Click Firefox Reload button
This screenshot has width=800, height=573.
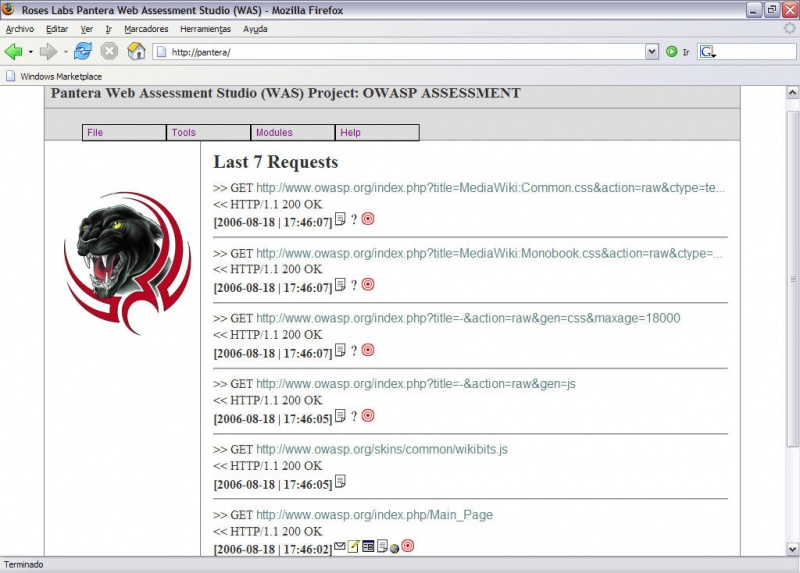82,51
